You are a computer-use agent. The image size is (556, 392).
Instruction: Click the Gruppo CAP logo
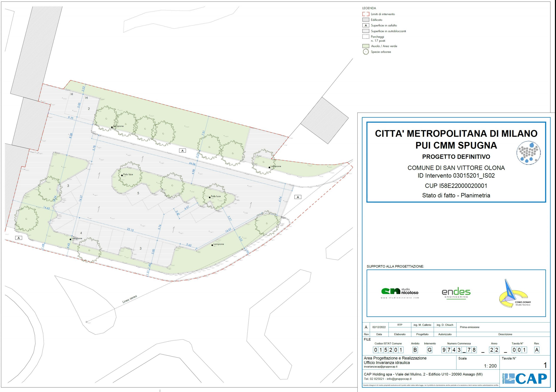pyautogui.click(x=524, y=379)
